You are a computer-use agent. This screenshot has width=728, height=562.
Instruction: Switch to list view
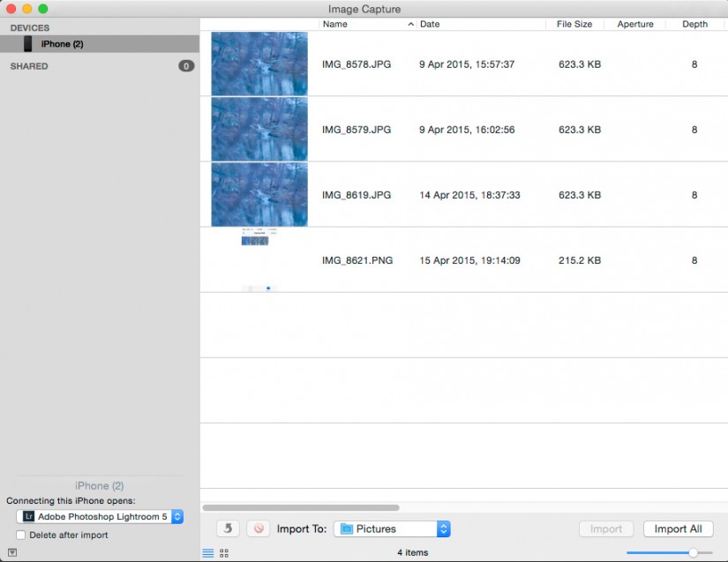206,551
